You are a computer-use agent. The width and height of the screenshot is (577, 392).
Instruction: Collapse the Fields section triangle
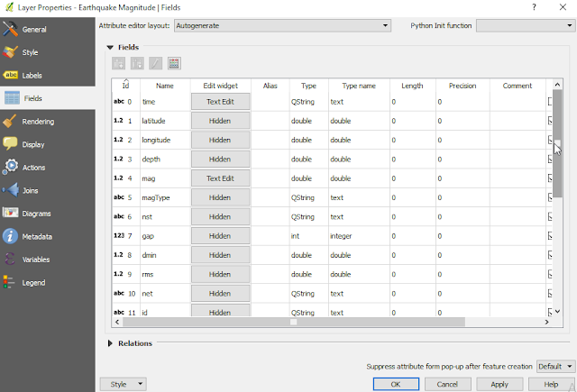point(110,48)
